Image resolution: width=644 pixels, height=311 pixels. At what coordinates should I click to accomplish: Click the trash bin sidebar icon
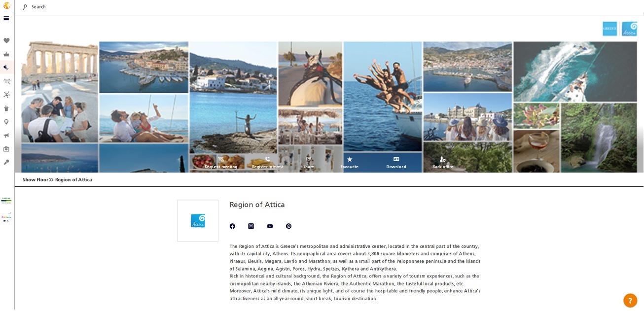tap(6, 108)
